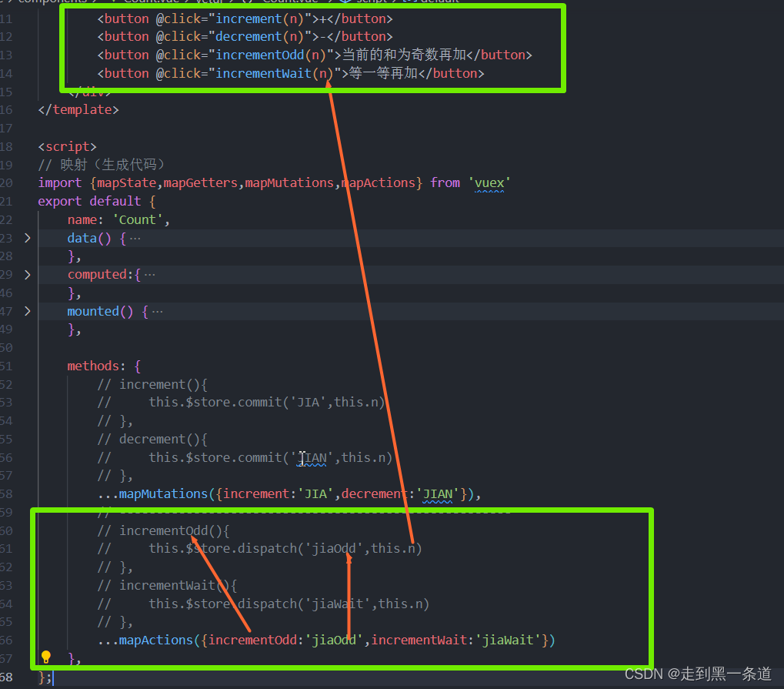
Task: Expand the folded computed block chevron
Action: tap(28, 275)
